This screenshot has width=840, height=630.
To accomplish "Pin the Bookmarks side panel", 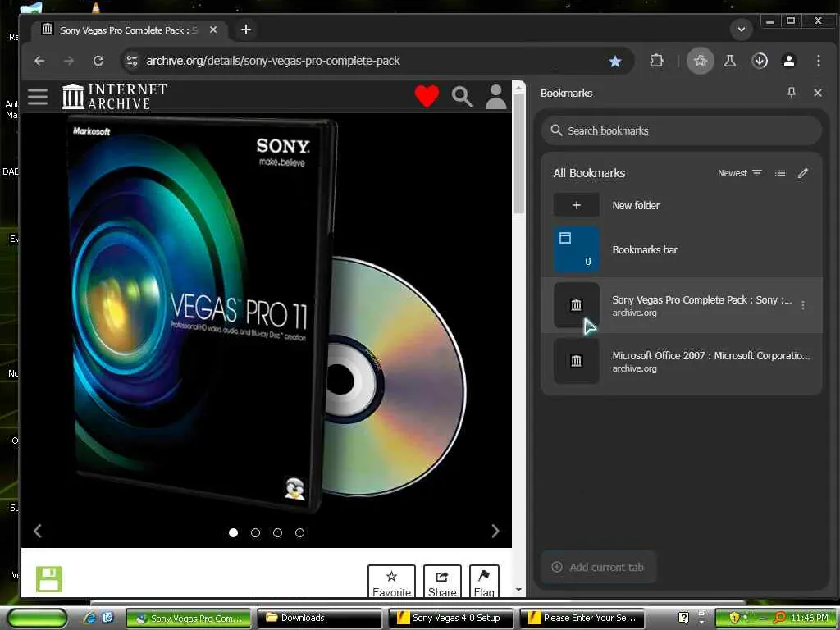I will [792, 93].
